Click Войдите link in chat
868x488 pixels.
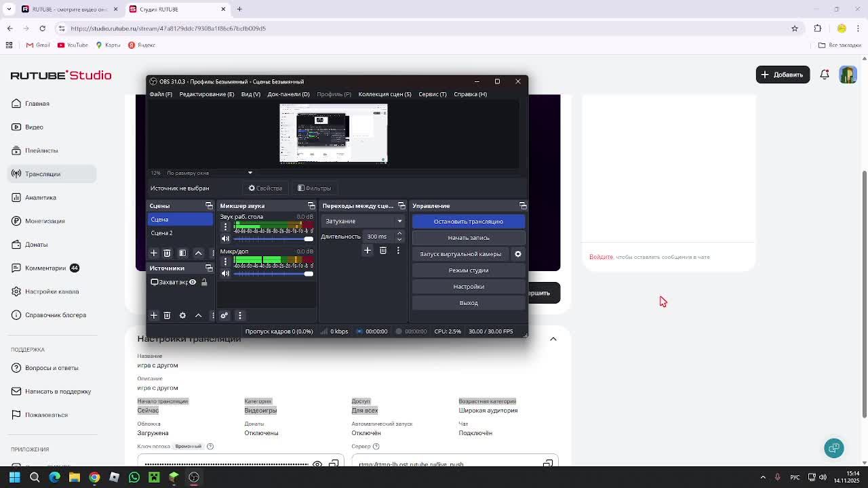(601, 257)
